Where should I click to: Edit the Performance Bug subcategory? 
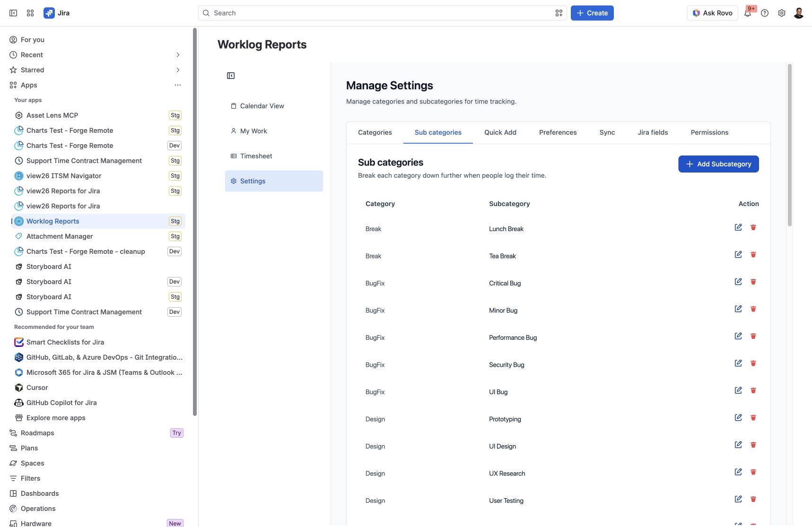[x=738, y=336]
